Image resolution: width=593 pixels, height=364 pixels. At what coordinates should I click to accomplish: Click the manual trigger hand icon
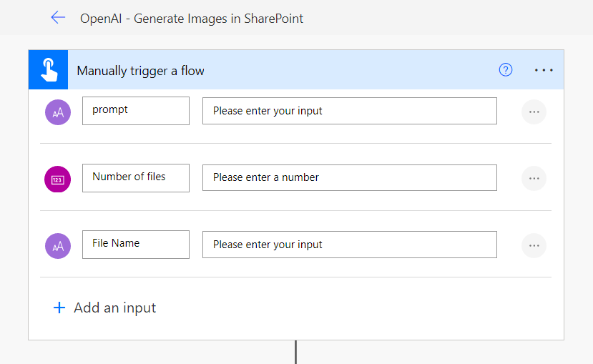click(49, 70)
